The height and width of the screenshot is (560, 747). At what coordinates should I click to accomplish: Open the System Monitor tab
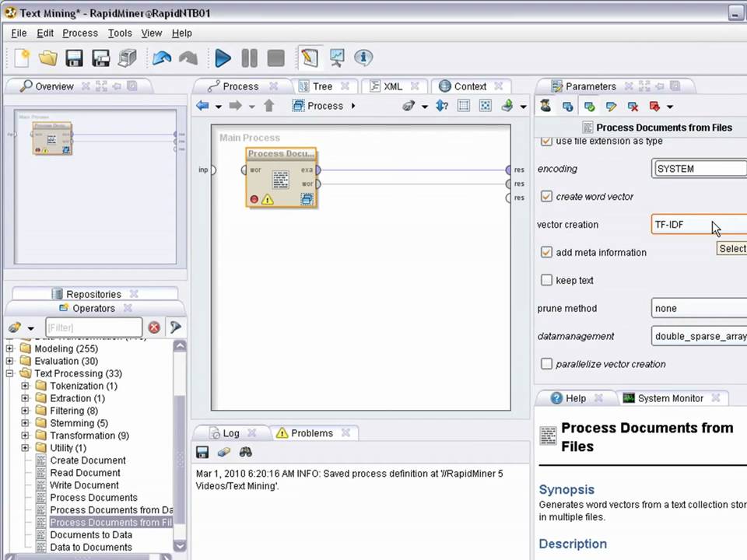click(670, 398)
